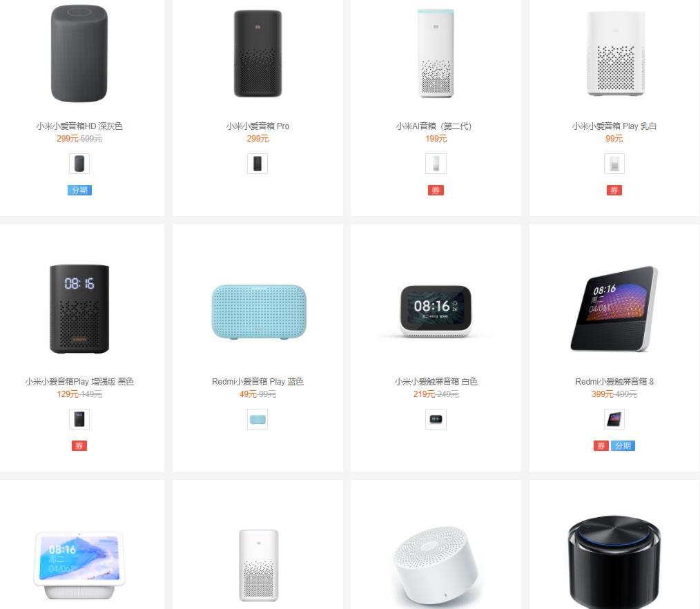Click the red 券 badge under Redmi小爱触屏音箱 8

(601, 445)
